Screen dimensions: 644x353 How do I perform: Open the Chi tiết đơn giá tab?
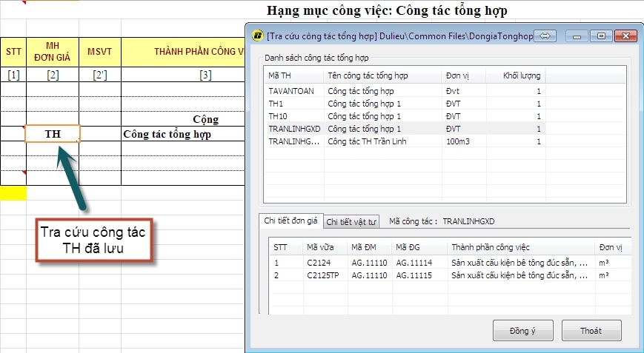(291, 221)
